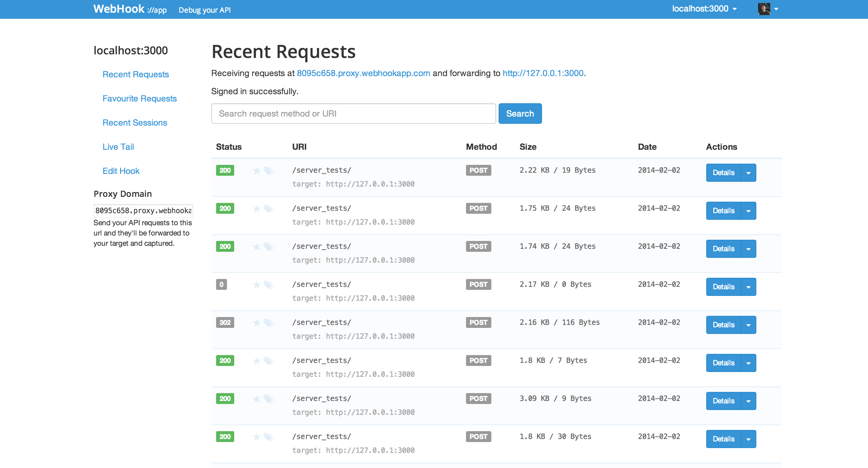Screen dimensions: 868x468
Task: Select Live Tail in the sidebar
Action: pyautogui.click(x=118, y=147)
